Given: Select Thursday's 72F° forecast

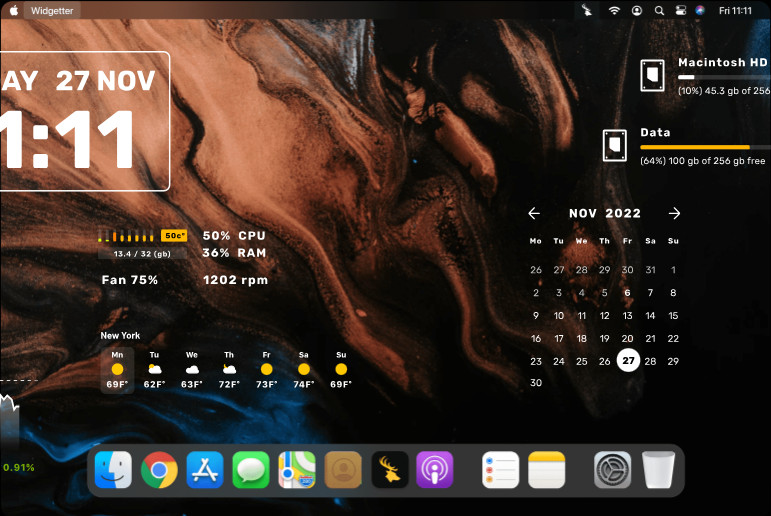Looking at the screenshot, I should point(229,370).
